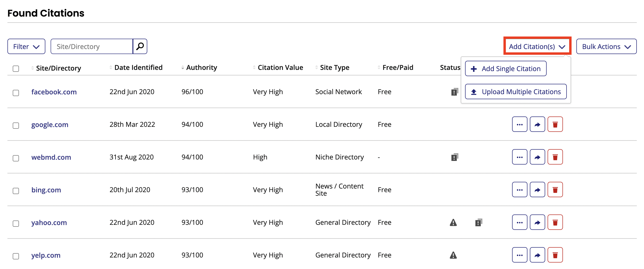644x269 pixels.
Task: Click the facebook.com duplicate status icon
Action: [x=455, y=92]
